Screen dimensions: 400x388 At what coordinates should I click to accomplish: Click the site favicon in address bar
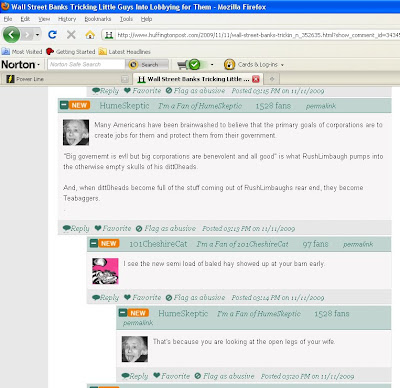point(109,35)
